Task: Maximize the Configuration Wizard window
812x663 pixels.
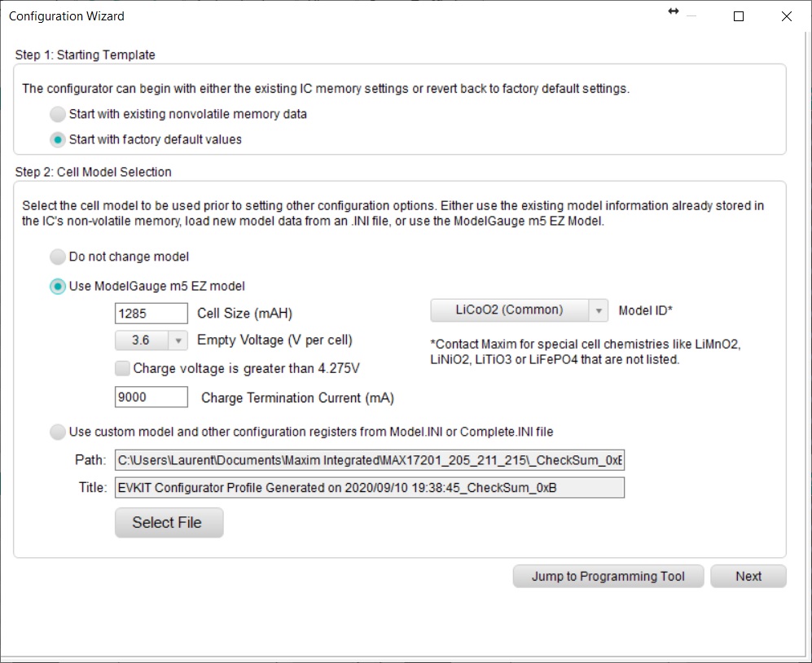Action: point(739,16)
